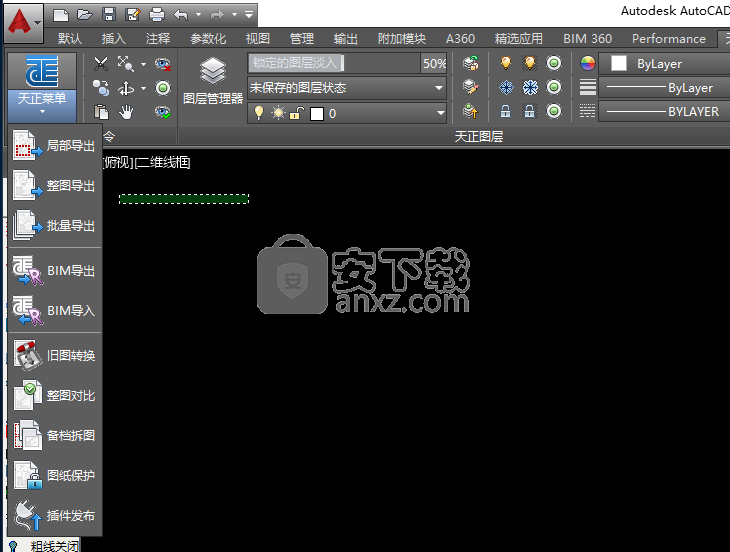Select 局部导出 from the menu

tap(55, 146)
